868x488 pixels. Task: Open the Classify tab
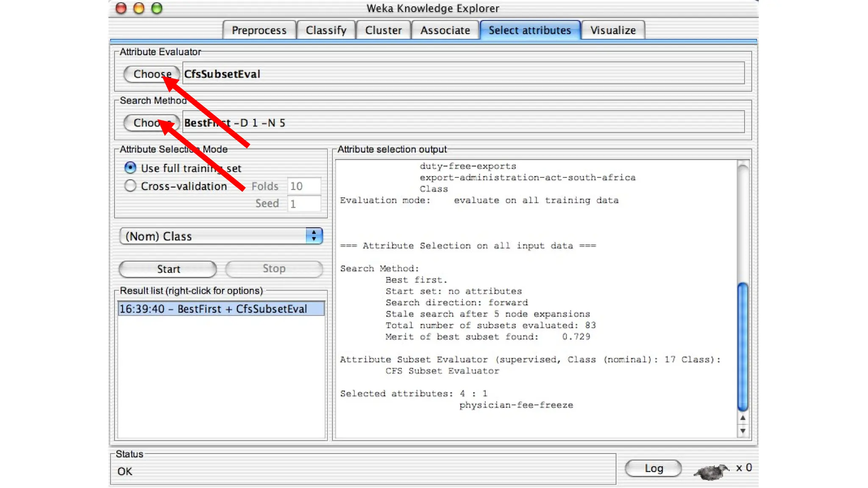point(326,30)
